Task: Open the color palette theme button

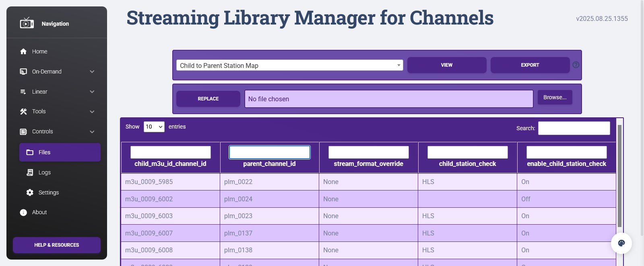Action: click(621, 243)
